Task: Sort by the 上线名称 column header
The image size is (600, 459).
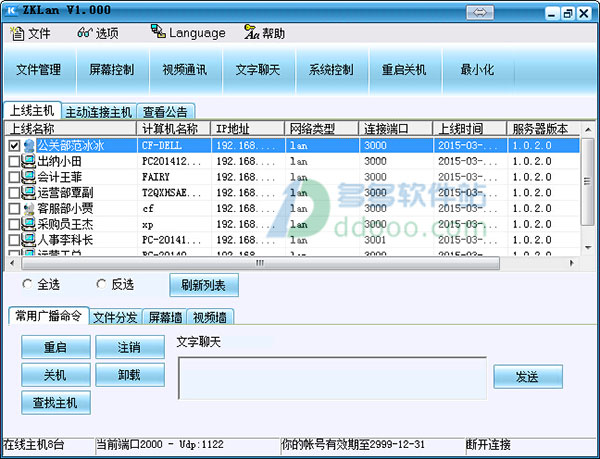Action: pyautogui.click(x=70, y=129)
